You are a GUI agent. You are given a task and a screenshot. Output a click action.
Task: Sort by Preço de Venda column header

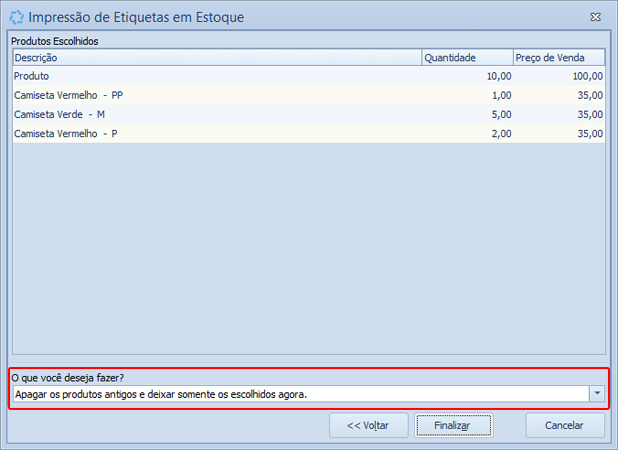pos(559,58)
